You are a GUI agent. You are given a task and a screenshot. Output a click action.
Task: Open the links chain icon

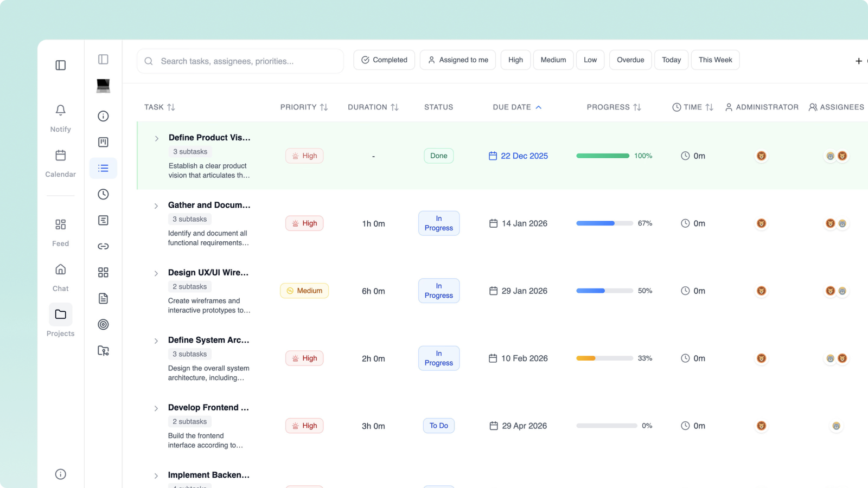coord(103,246)
